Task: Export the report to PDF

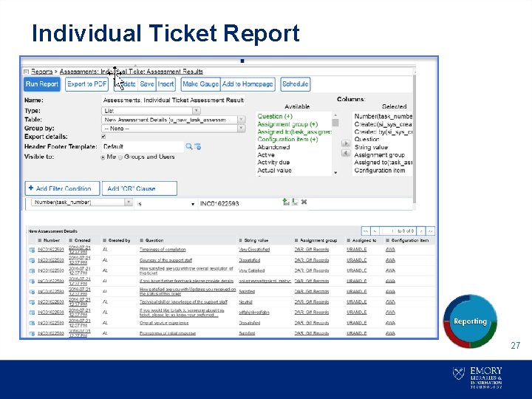Action: (x=87, y=84)
